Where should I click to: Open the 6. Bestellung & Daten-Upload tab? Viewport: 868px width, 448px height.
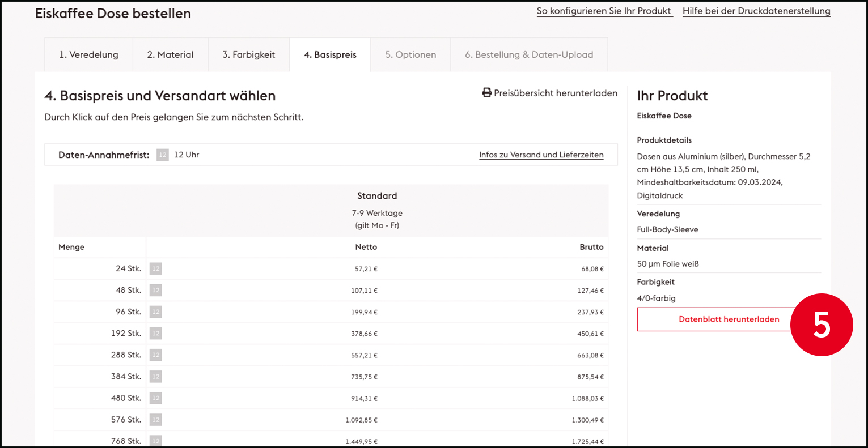529,55
